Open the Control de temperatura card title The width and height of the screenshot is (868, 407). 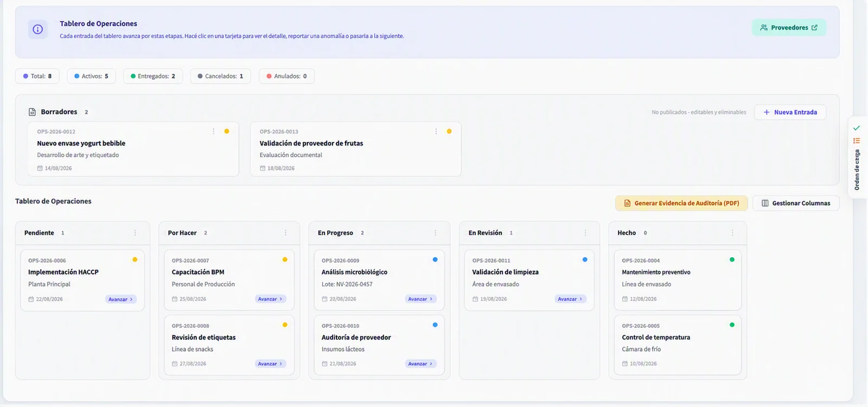656,338
